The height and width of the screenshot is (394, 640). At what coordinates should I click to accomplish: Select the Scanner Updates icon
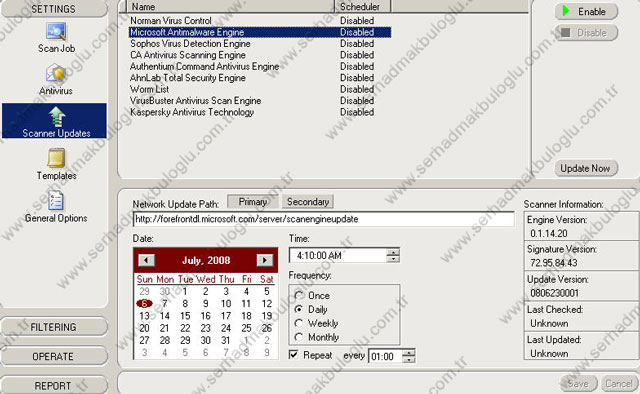[54, 121]
